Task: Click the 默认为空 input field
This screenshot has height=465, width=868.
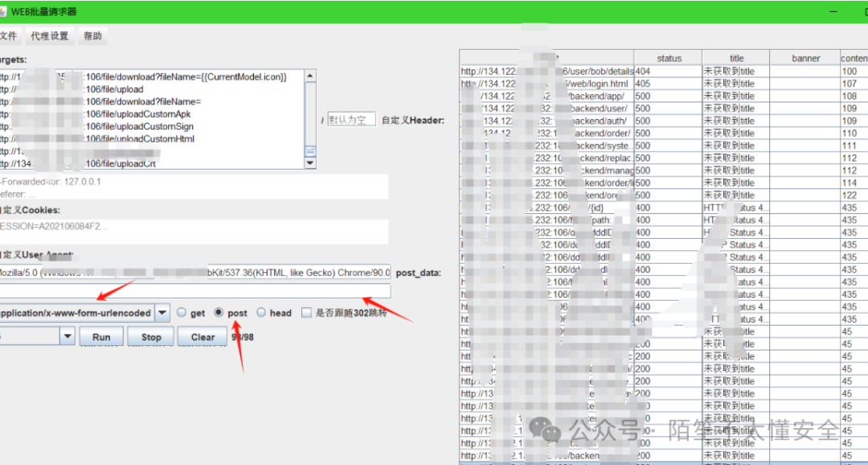Action: click(x=351, y=119)
